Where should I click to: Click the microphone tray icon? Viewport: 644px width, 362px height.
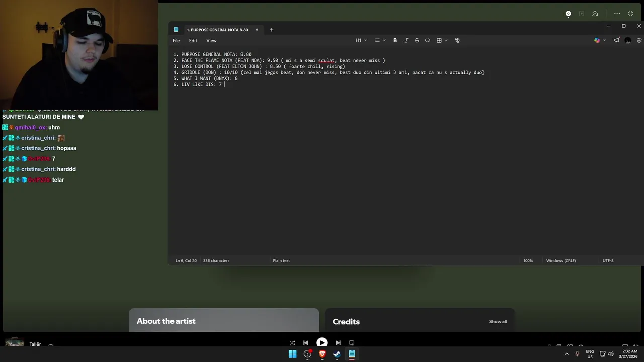(x=577, y=354)
